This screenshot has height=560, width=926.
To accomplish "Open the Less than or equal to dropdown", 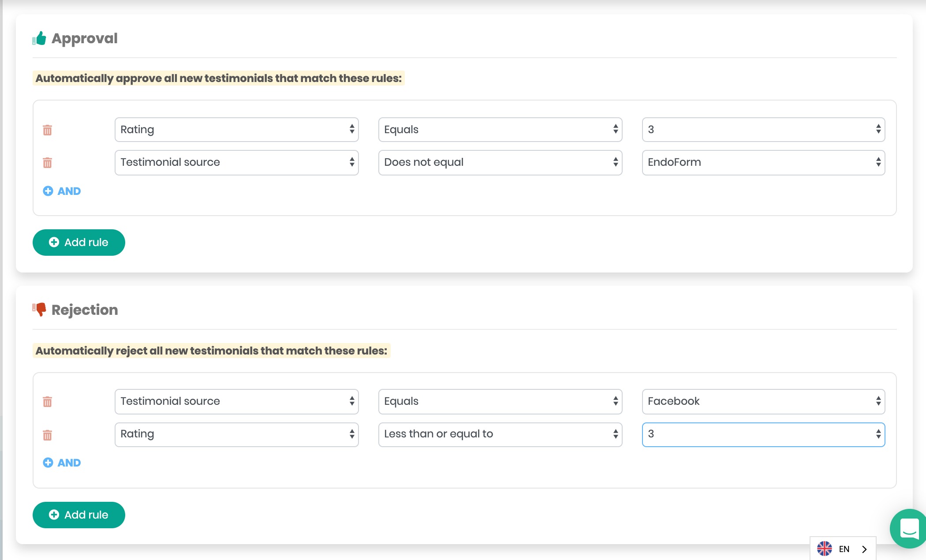I will [x=500, y=434].
